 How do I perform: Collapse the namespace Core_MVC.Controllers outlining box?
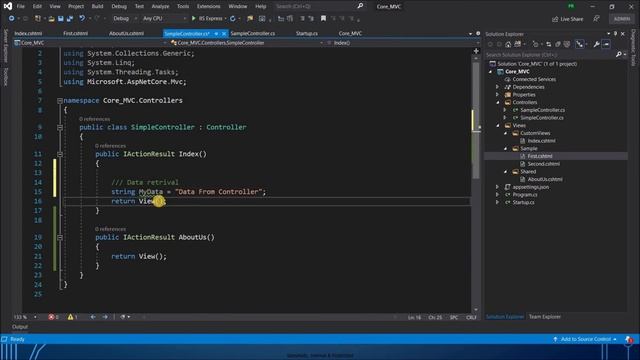[60, 100]
